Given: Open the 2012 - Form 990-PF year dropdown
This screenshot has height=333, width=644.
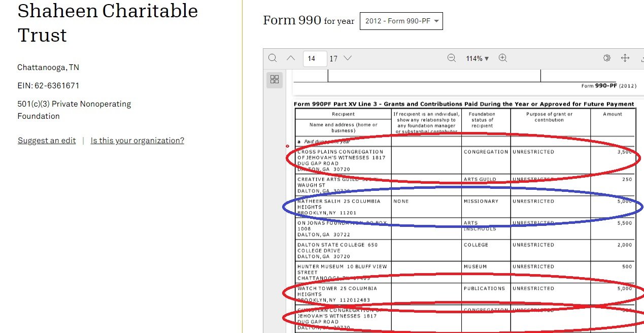Looking at the screenshot, I should point(401,21).
